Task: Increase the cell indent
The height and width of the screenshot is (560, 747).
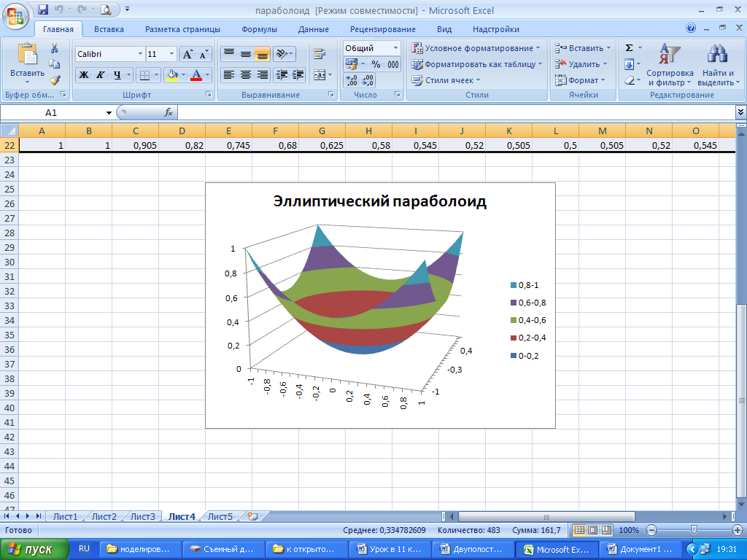Action: [298, 75]
